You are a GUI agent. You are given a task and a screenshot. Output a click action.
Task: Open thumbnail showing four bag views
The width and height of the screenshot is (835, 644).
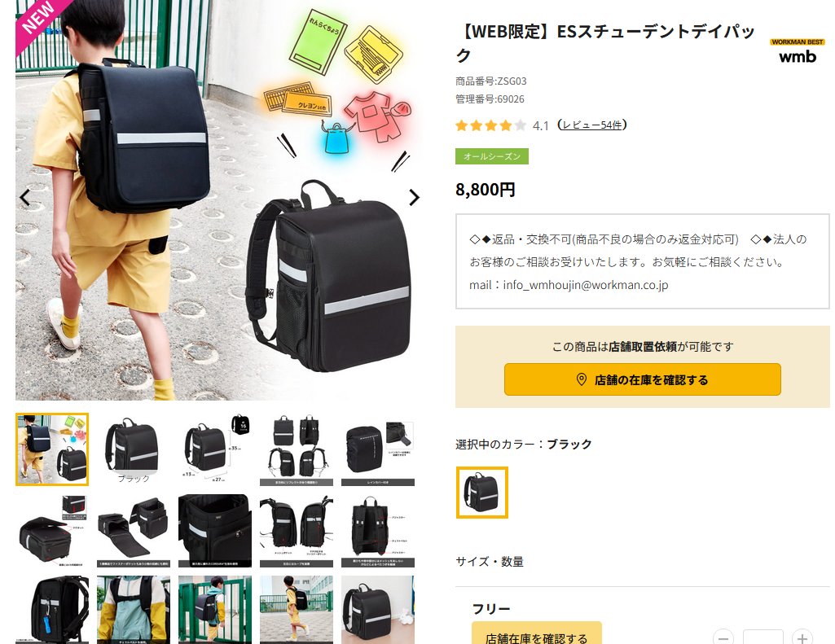point(297,449)
